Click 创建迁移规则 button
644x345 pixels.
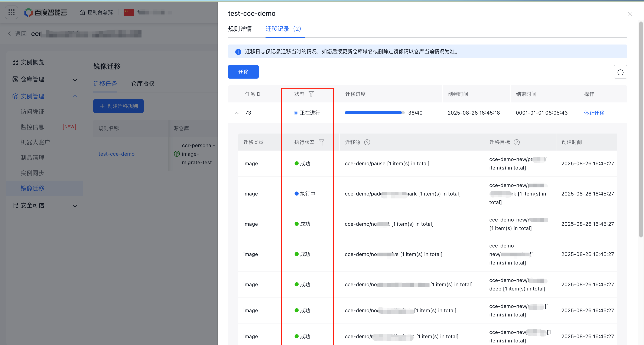pyautogui.click(x=118, y=106)
